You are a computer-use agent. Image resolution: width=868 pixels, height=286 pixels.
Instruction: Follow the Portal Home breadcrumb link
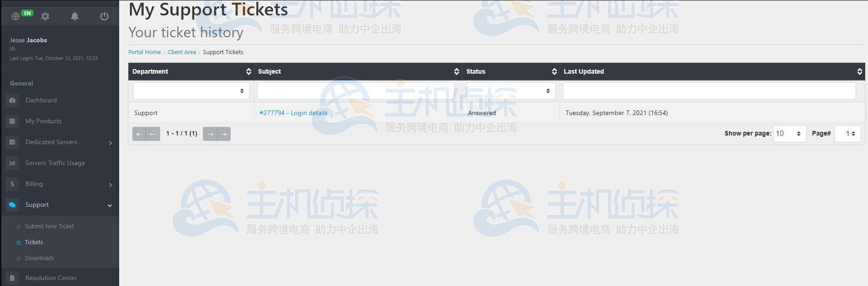click(x=144, y=52)
